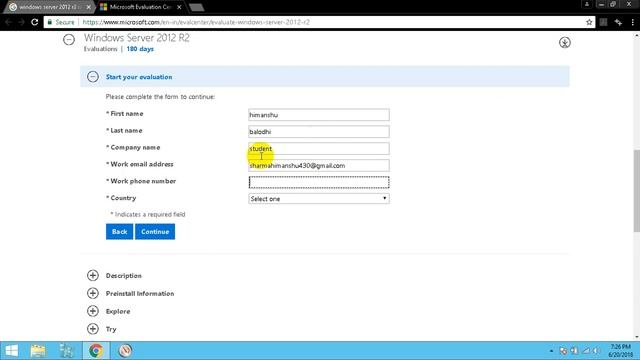
Task: Expand the Preinstall Information section
Action: click(93, 293)
